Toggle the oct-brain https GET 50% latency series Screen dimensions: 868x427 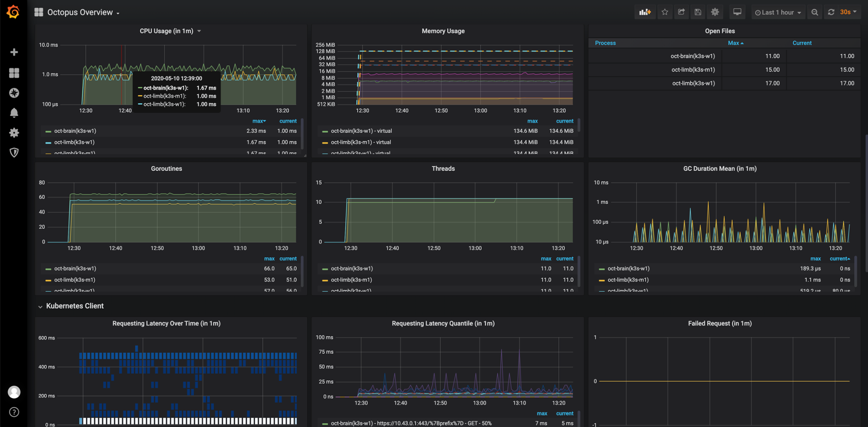click(x=411, y=423)
